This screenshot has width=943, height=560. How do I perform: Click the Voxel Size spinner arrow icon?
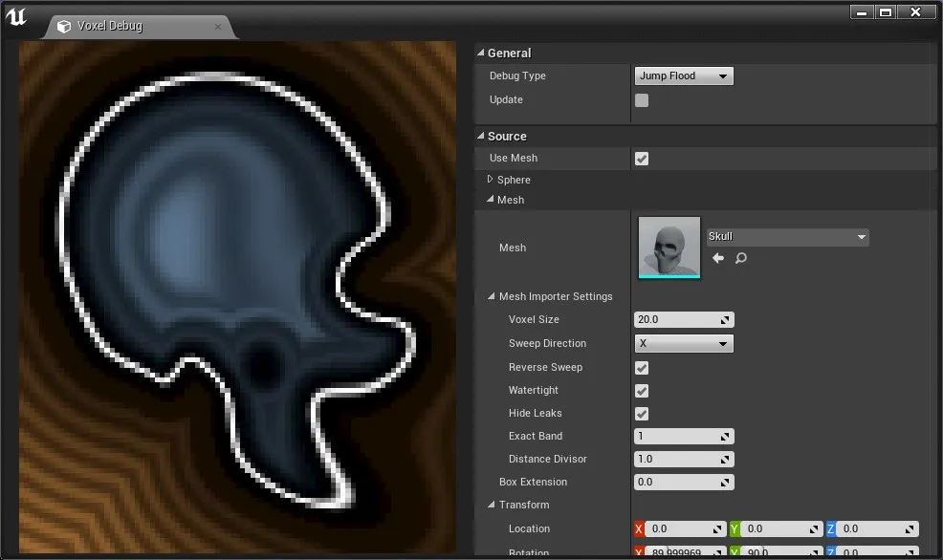click(x=725, y=320)
